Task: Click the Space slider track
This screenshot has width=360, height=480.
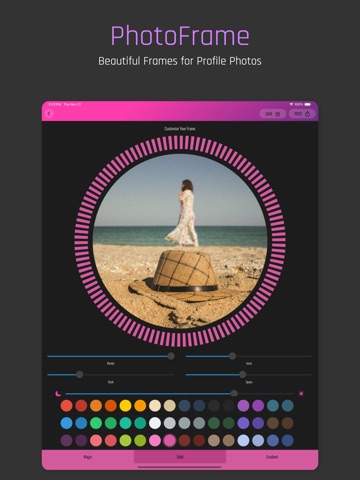Action: pos(249,375)
